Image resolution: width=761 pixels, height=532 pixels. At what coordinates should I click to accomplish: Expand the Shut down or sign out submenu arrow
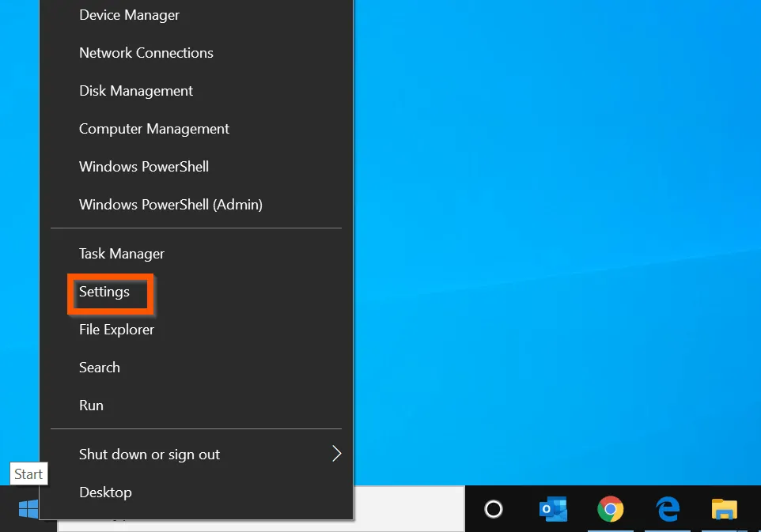[x=336, y=454]
